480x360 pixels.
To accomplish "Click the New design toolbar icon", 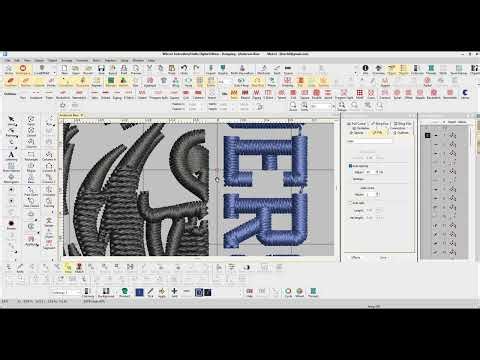I will tap(65, 70).
